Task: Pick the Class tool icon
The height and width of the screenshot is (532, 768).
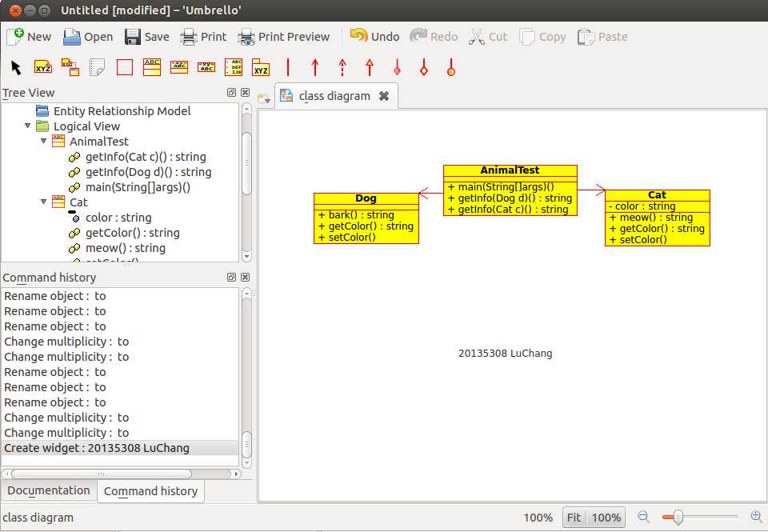Action: point(152,67)
